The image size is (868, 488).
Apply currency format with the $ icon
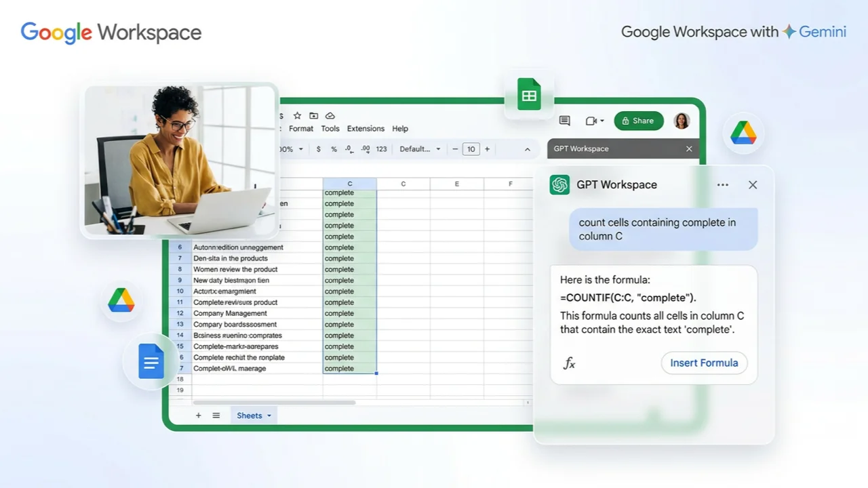point(319,149)
